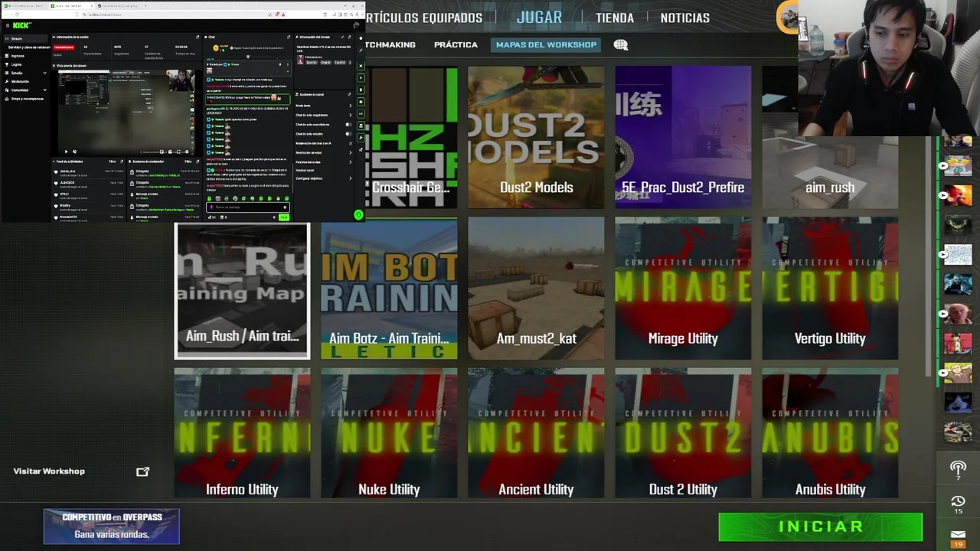Viewport: 980px width, 551px height.
Task: Open the Visitar Workshop link
Action: (x=49, y=471)
